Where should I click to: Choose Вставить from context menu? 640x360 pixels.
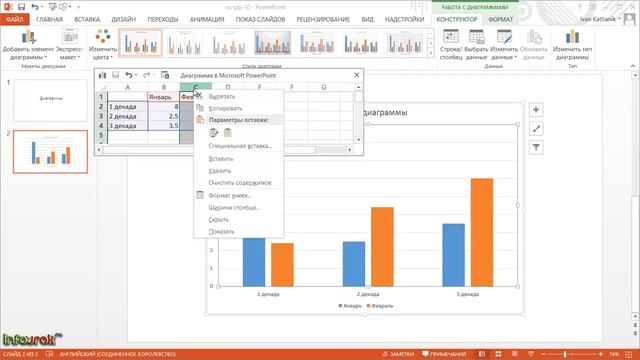239,159
